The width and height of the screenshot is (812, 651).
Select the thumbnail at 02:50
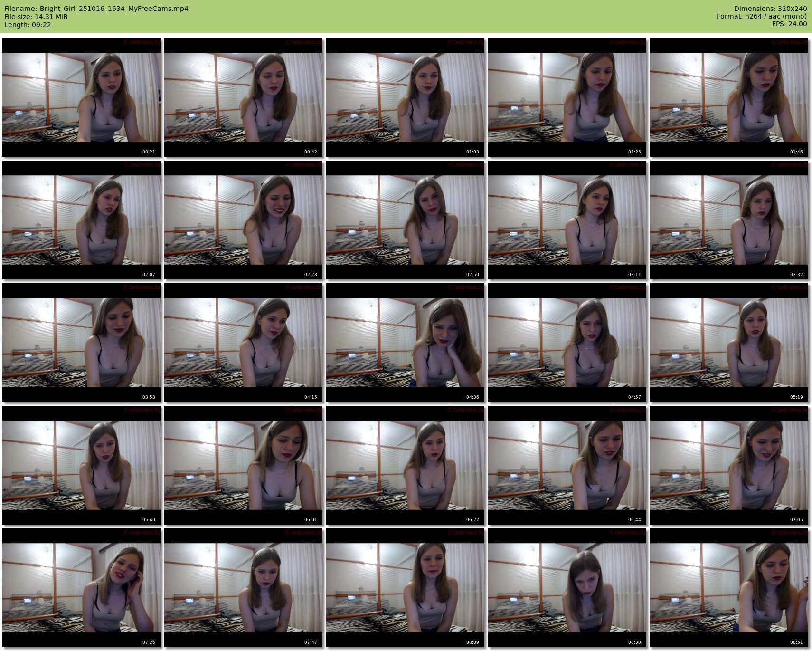[405, 220]
